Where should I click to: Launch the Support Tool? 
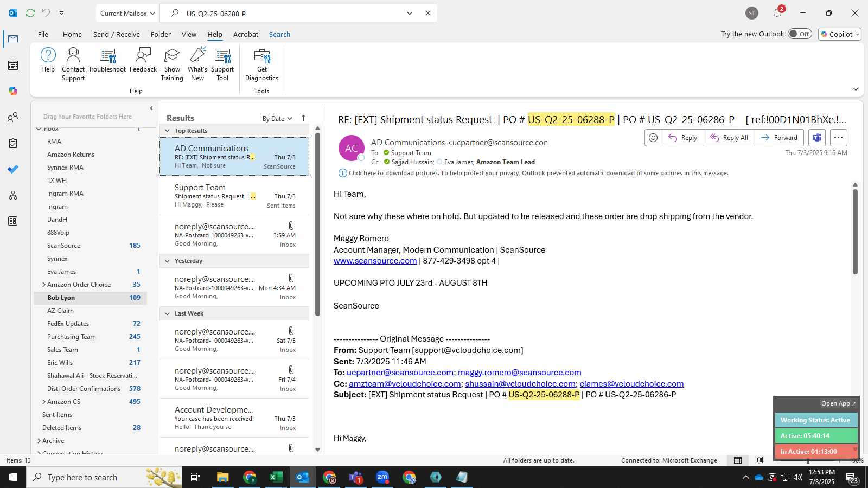click(x=222, y=64)
